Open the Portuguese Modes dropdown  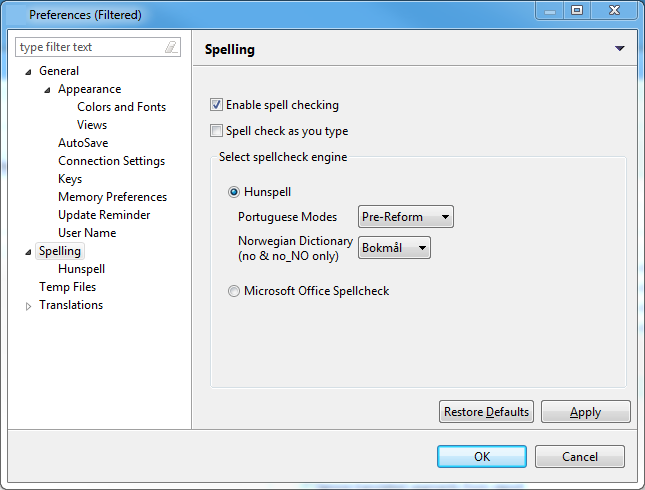406,217
